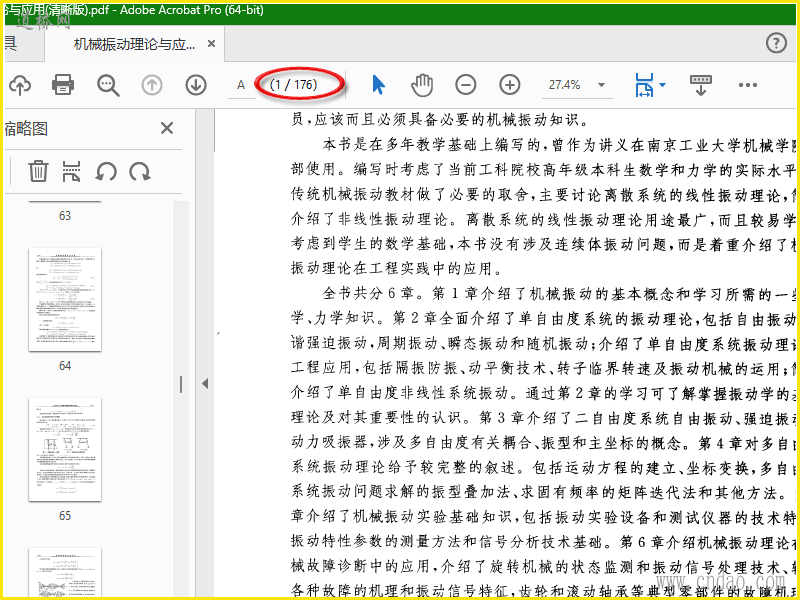Choose the selection arrow tool
Image resolution: width=800 pixels, height=600 pixels.
[378, 85]
